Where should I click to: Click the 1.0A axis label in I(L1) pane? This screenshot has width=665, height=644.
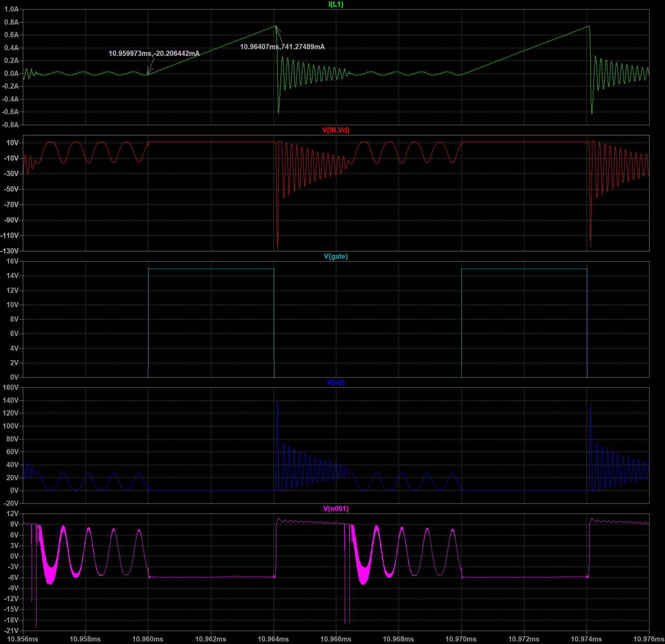tap(11, 9)
